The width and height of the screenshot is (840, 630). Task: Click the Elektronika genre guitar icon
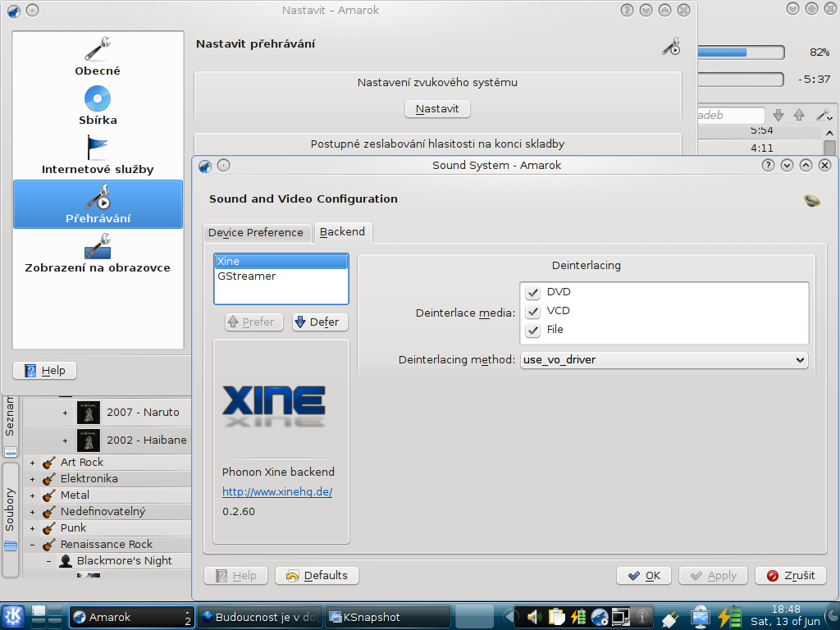[x=49, y=479]
